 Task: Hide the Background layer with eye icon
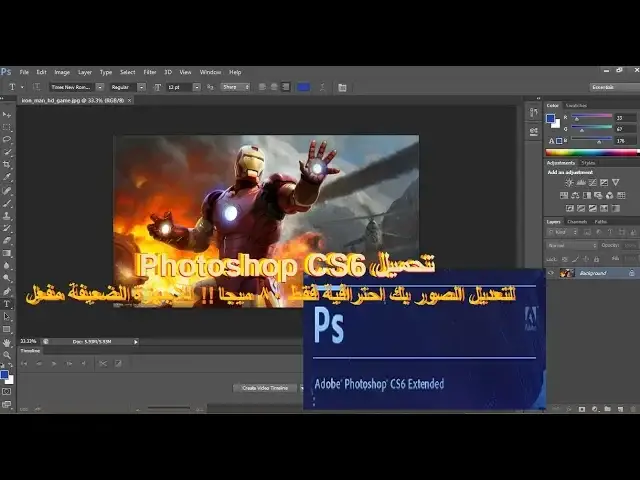pyautogui.click(x=551, y=273)
